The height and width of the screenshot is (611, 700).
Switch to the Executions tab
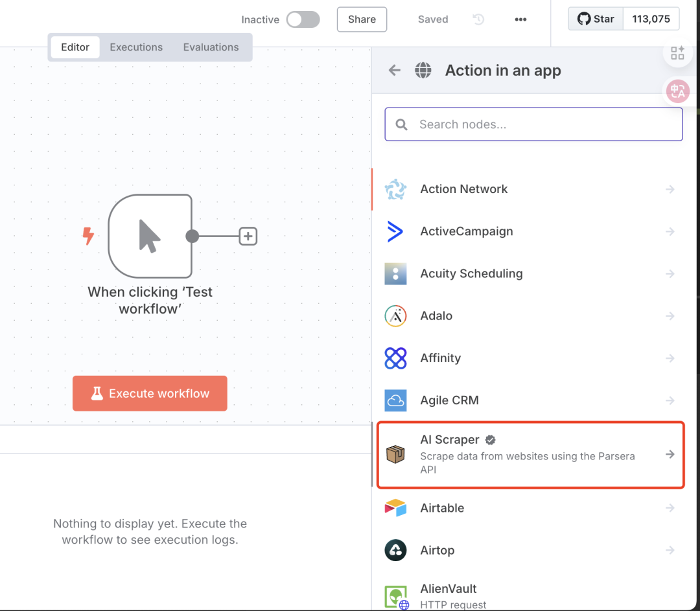136,47
